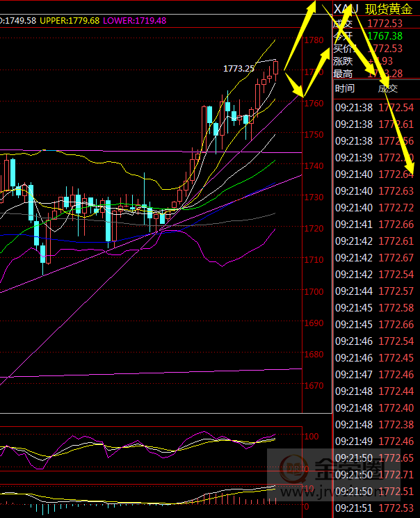420x518 pixels.
Task: Click the 1773.25 high price label
Action: pyautogui.click(x=239, y=68)
